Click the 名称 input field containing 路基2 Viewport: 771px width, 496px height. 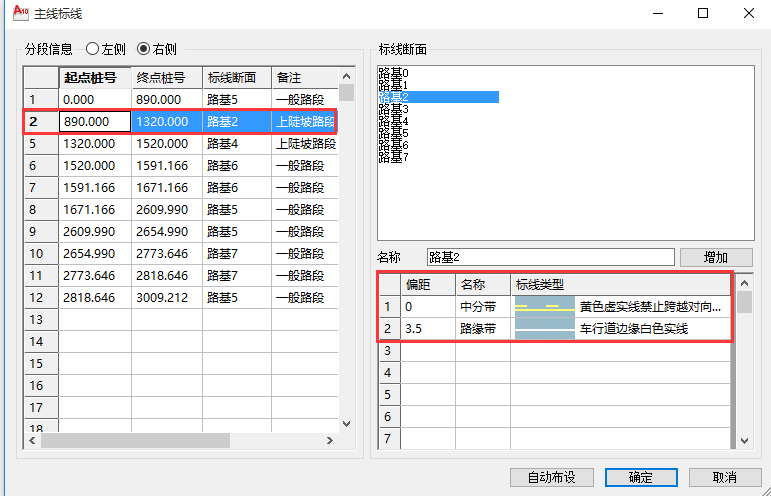tap(550, 257)
